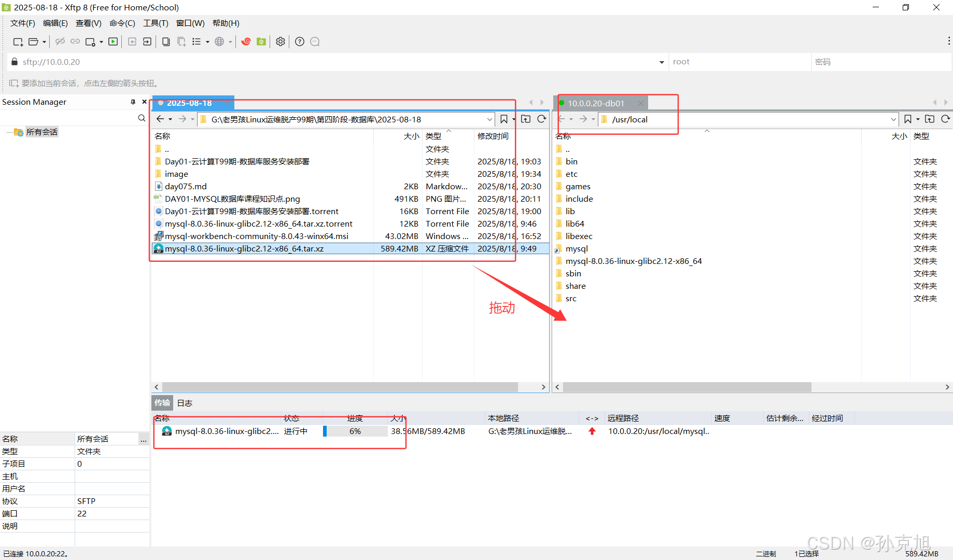Screen dimensions: 953x560
Task: Click the local pane bookmark icon
Action: coord(503,119)
